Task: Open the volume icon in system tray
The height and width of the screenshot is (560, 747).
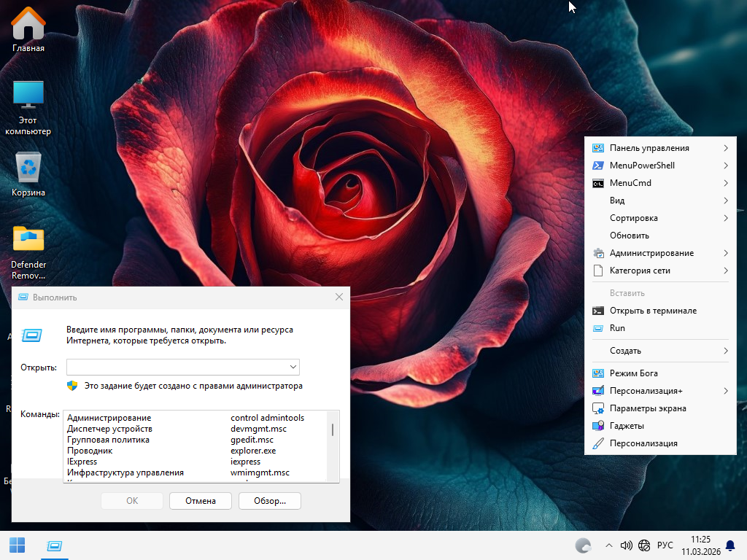Action: pyautogui.click(x=626, y=545)
